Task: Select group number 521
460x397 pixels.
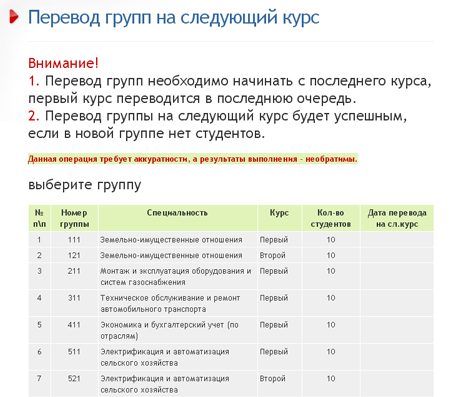Action: tap(74, 379)
